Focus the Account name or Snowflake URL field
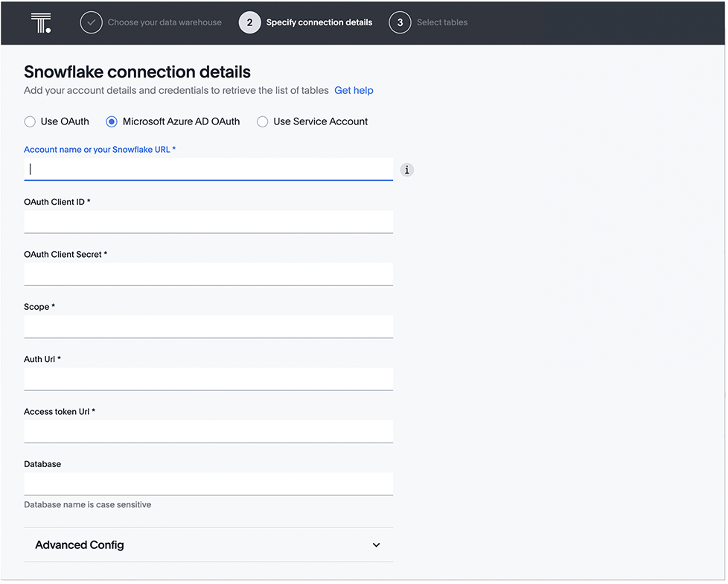Viewport: 728px width, 584px height. (208, 169)
